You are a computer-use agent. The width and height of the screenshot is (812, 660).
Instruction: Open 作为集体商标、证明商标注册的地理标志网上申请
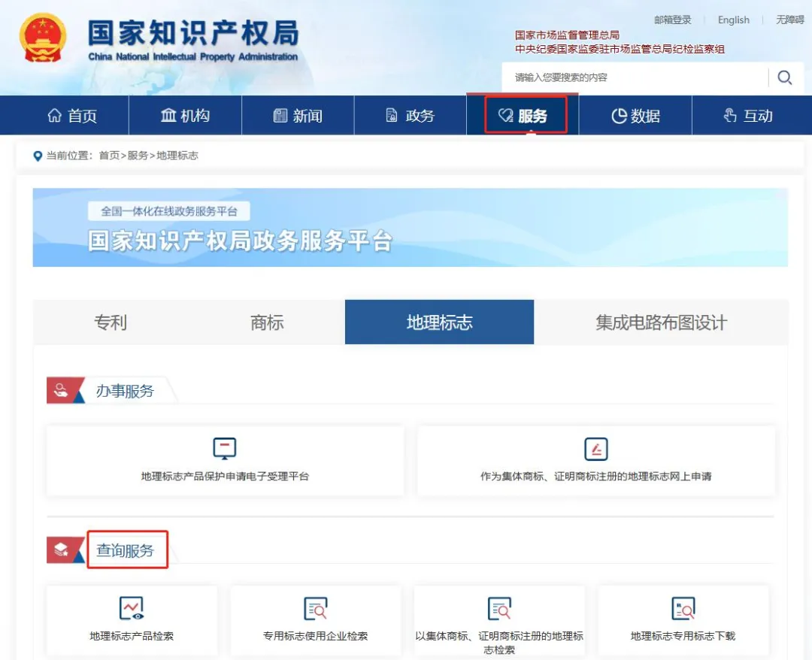596,461
